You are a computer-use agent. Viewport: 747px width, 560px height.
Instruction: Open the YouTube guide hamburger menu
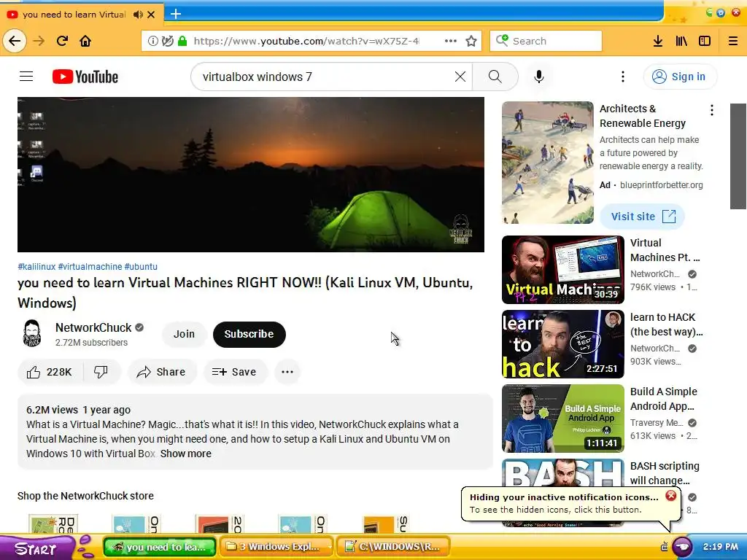pyautogui.click(x=26, y=76)
